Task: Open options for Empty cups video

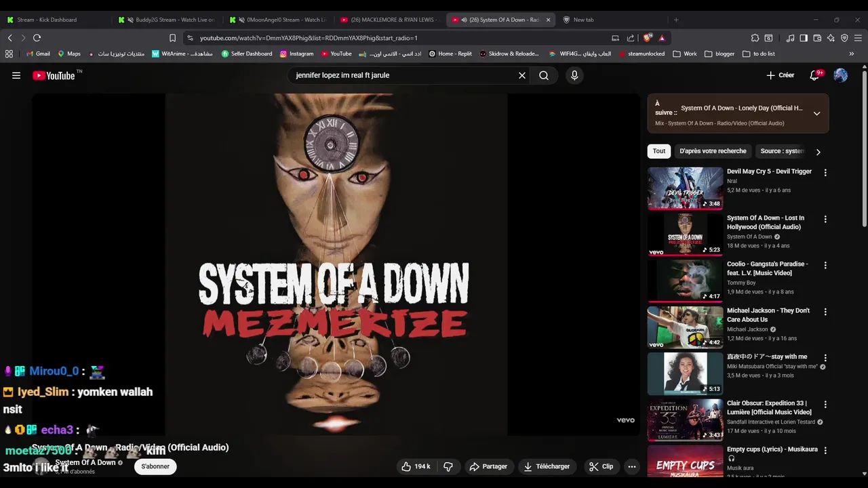Action: [825, 451]
